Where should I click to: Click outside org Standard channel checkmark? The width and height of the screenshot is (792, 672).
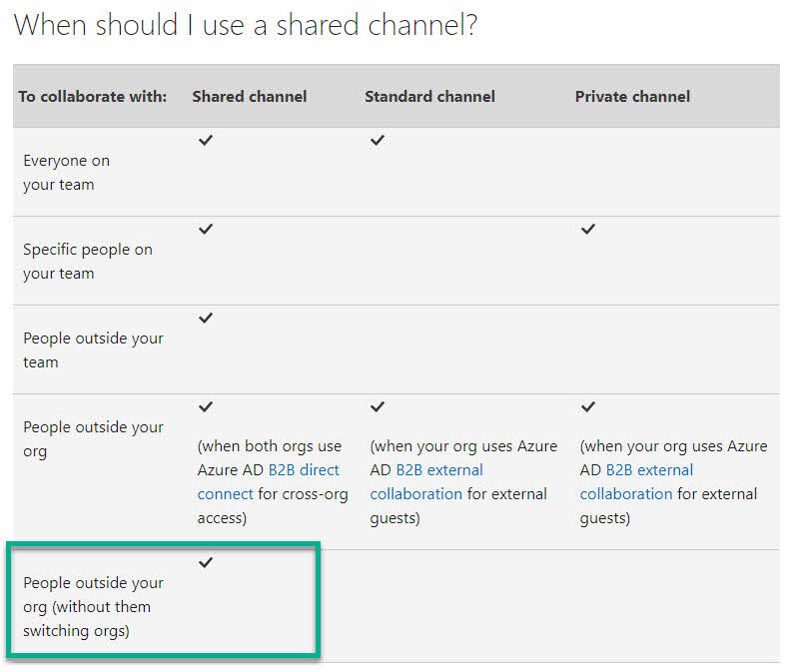pyautogui.click(x=378, y=407)
